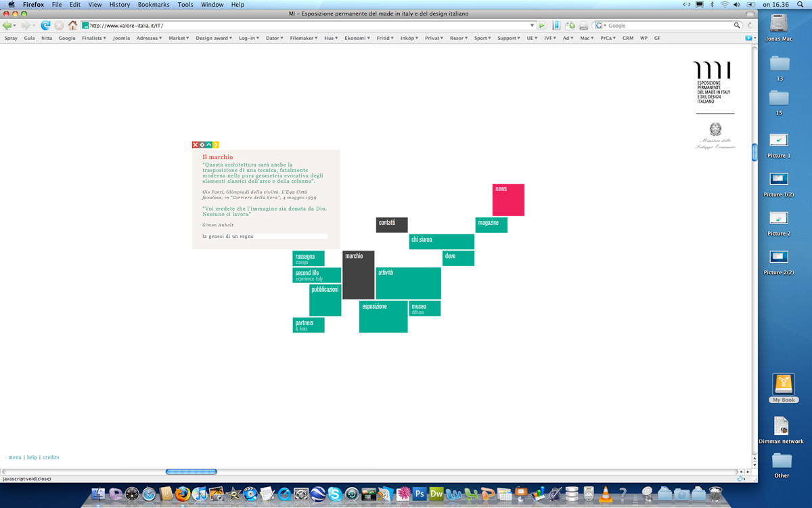Open the address bar history dropdown arrow
The height and width of the screenshot is (508, 812).
point(533,26)
